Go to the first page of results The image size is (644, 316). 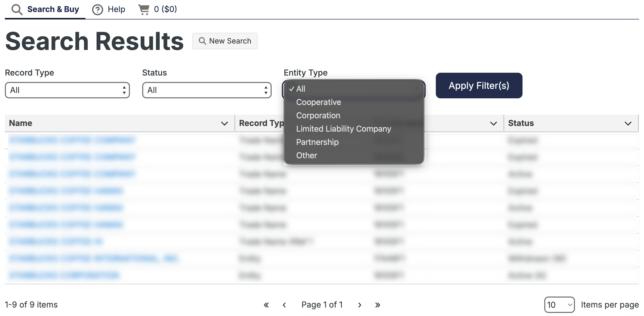pos(266,305)
